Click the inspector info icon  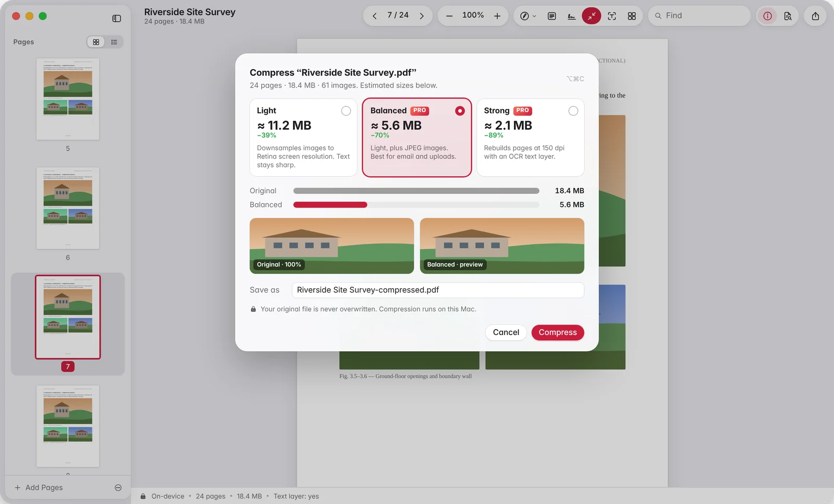point(767,16)
